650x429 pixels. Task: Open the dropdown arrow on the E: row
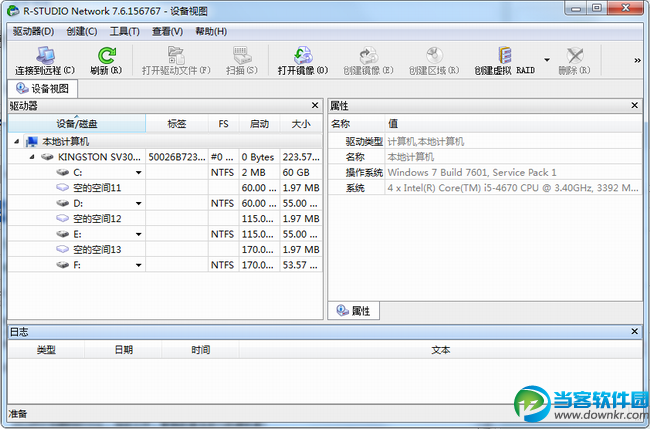(x=138, y=234)
